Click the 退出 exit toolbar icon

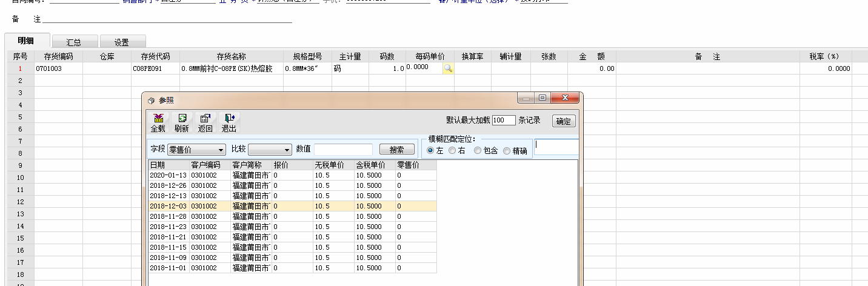(x=229, y=123)
